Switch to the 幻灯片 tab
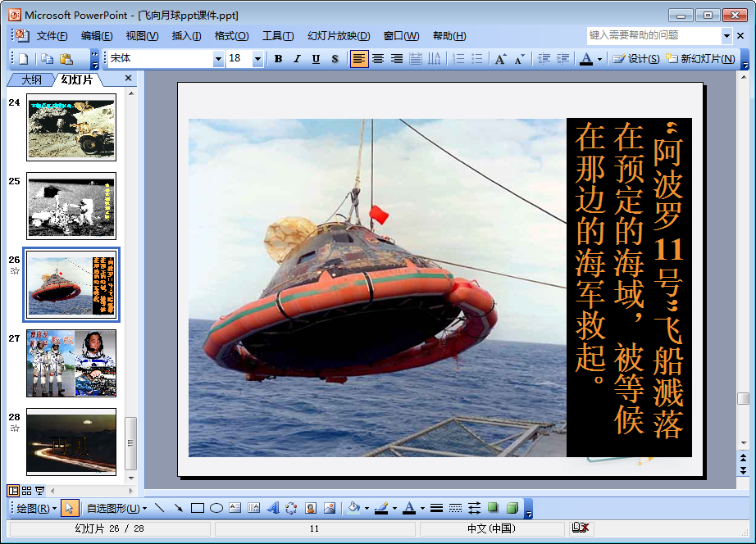Screen dimensions: 756x544 click(76, 80)
